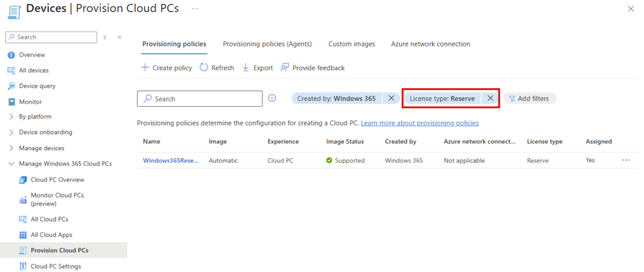Click the info icon beside search box
The width and height of the screenshot is (644, 272).
pos(272,99)
